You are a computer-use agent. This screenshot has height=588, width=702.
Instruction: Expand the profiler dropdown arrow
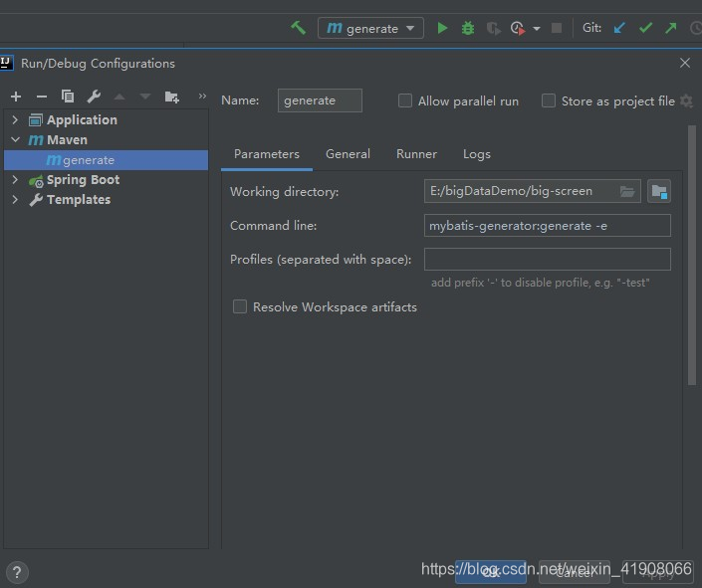click(537, 29)
